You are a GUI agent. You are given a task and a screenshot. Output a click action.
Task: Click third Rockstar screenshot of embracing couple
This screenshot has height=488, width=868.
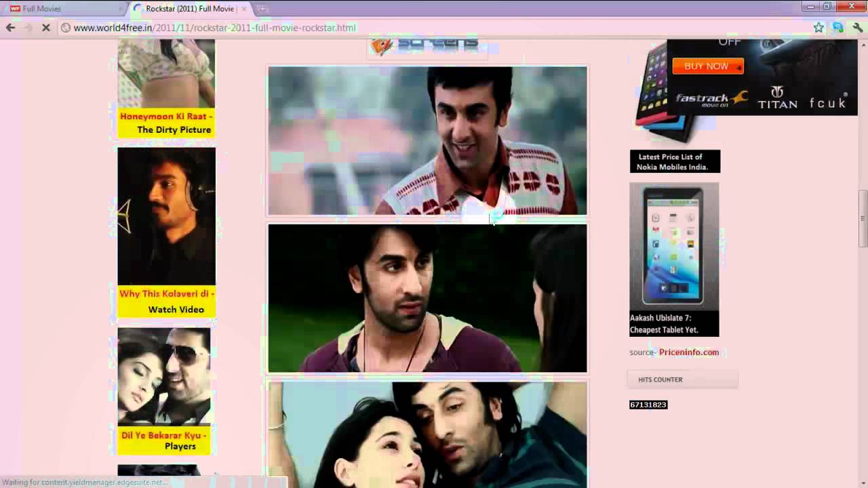coord(427,434)
